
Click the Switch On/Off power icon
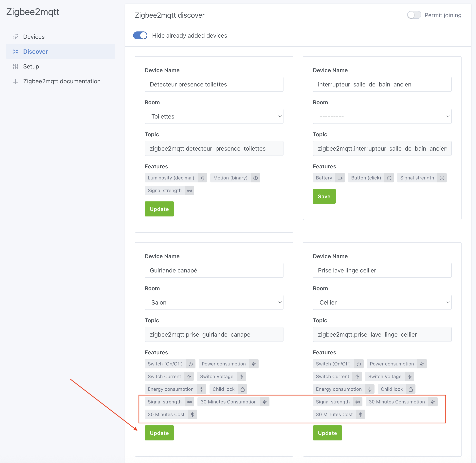pos(191,363)
